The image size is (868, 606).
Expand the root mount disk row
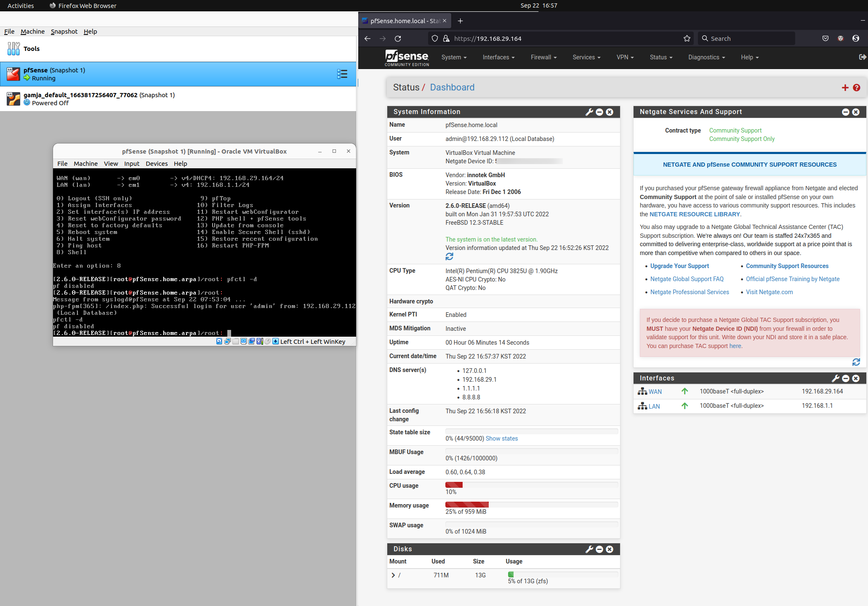(x=393, y=575)
